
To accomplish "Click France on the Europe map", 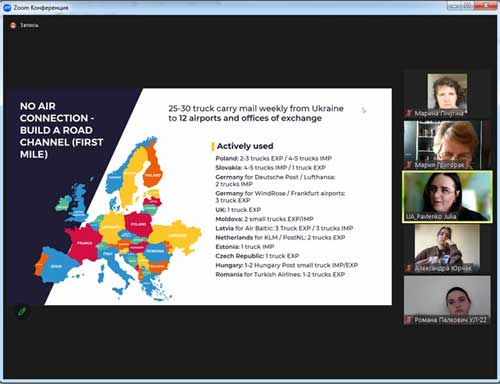I will (85, 243).
